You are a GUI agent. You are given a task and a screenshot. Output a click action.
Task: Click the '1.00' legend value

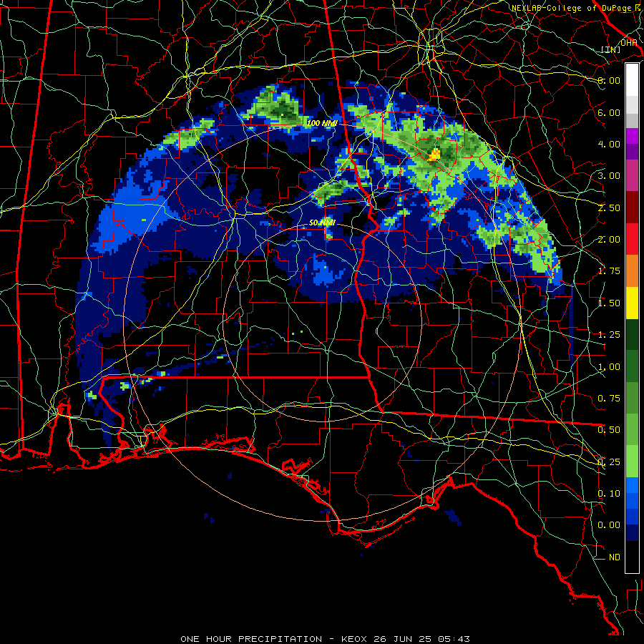pyautogui.click(x=609, y=367)
